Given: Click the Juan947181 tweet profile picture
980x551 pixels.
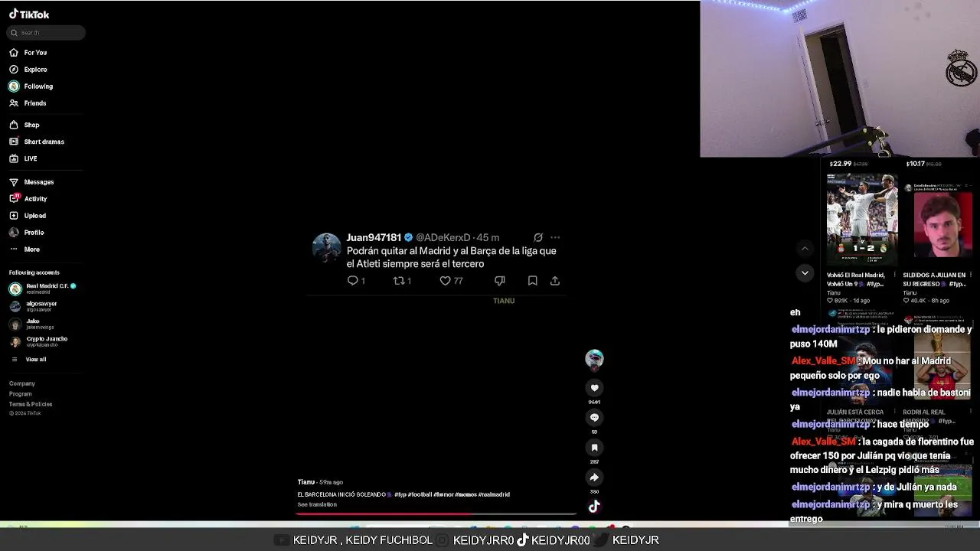Looking at the screenshot, I should pyautogui.click(x=326, y=248).
